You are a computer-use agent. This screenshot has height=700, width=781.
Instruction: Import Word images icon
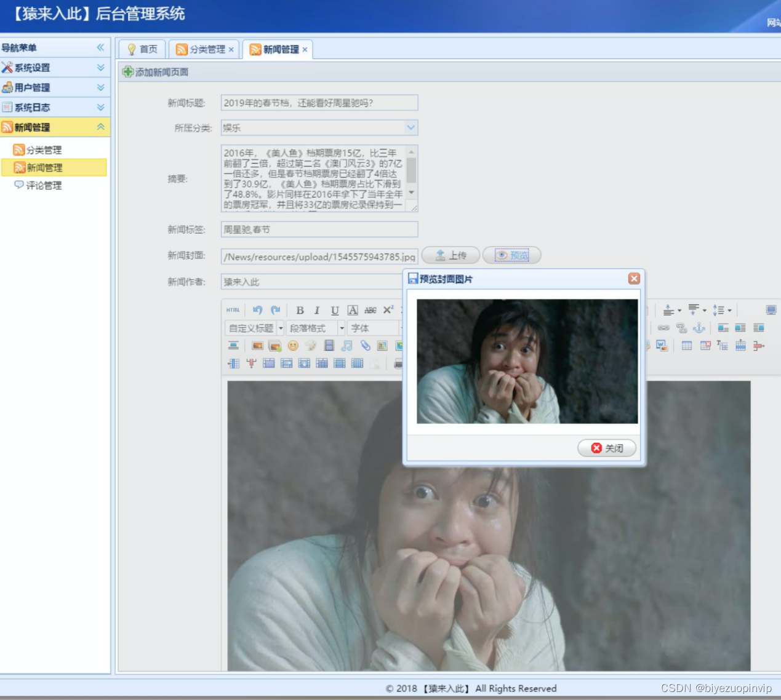coord(662,346)
